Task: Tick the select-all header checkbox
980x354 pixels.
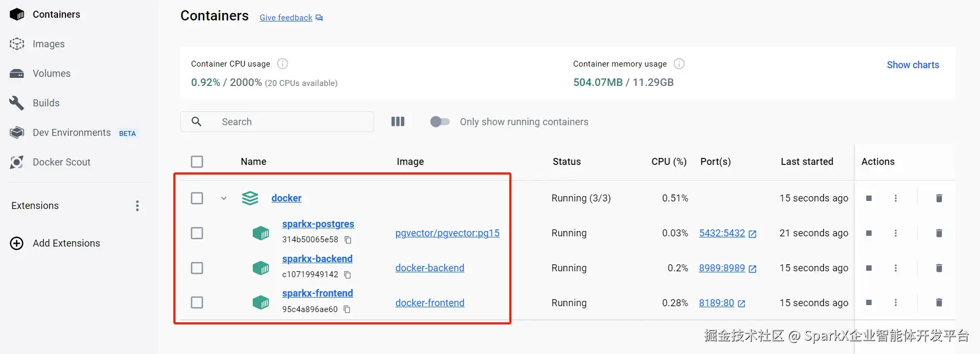Action: pyautogui.click(x=197, y=162)
